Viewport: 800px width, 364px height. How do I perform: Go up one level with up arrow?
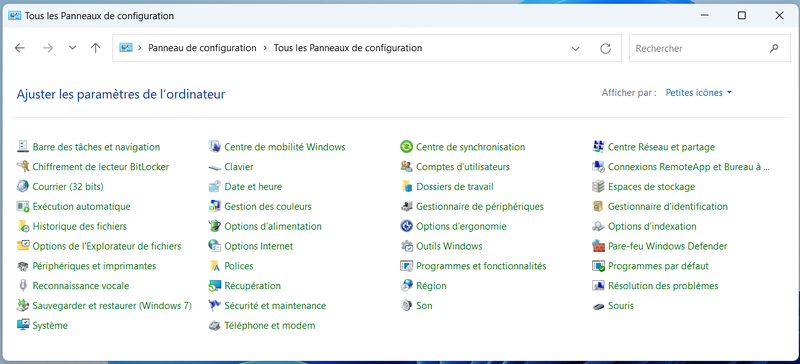coord(95,48)
